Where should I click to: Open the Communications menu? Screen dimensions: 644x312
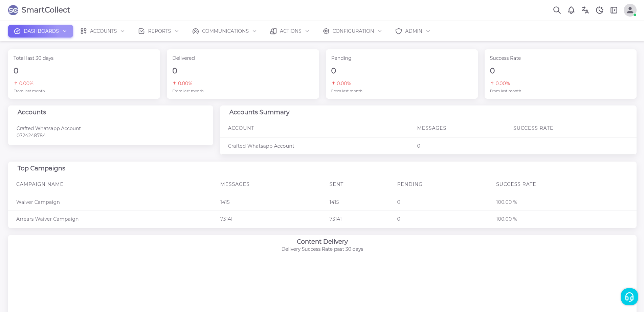tap(224, 31)
